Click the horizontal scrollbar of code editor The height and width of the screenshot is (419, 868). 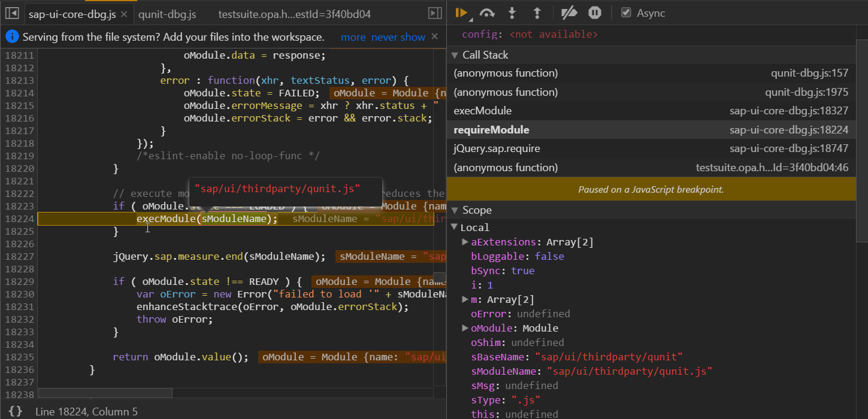[105, 393]
